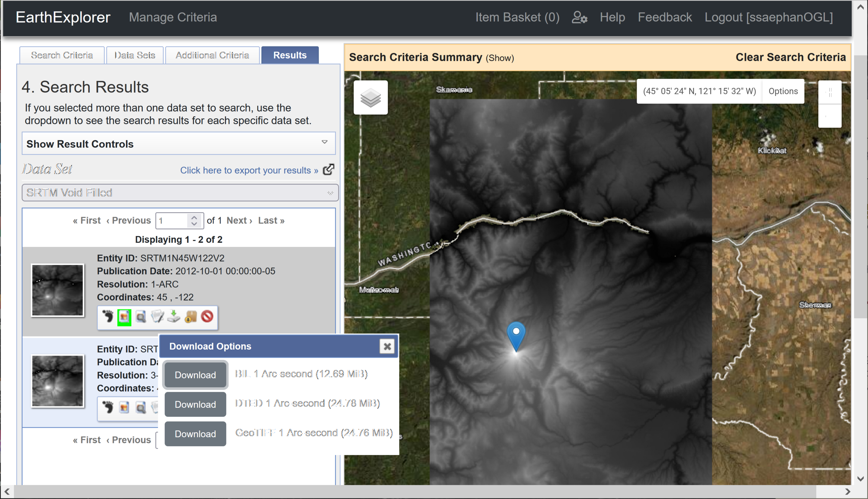Screen dimensions: 868x499
Task: Show the footprint for SRTM1N45W122V2
Action: (x=108, y=317)
